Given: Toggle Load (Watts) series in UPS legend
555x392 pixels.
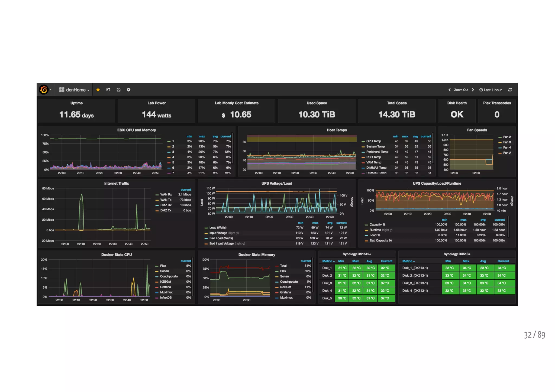Looking at the screenshot, I should coord(218,227).
